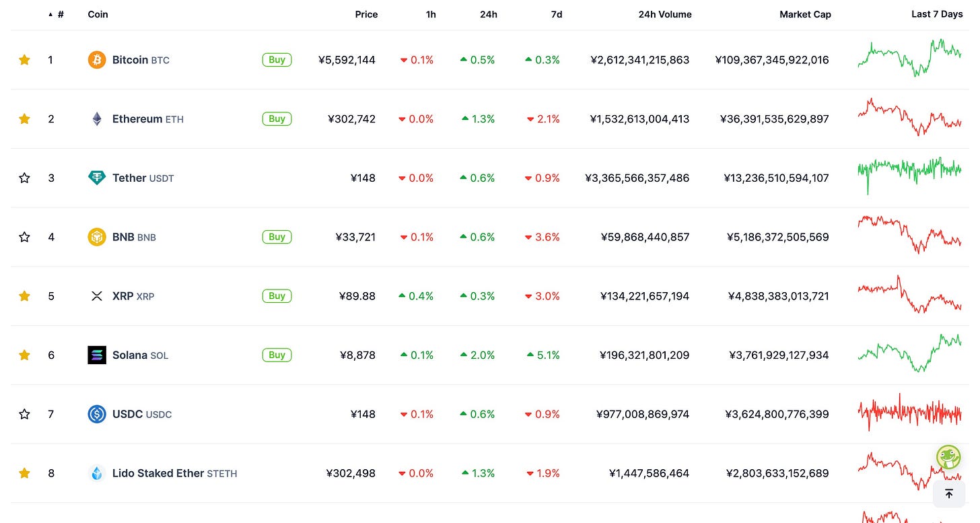Remove XRP from favorites star
Viewport: 980px width, 523px height.
(24, 296)
